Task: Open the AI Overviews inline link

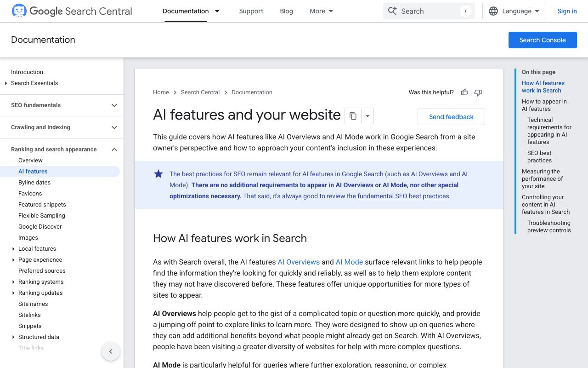Action: click(x=299, y=262)
